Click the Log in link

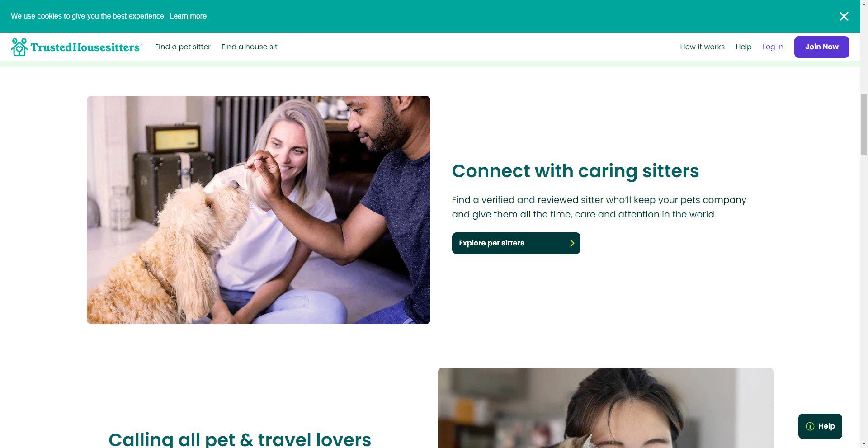773,47
